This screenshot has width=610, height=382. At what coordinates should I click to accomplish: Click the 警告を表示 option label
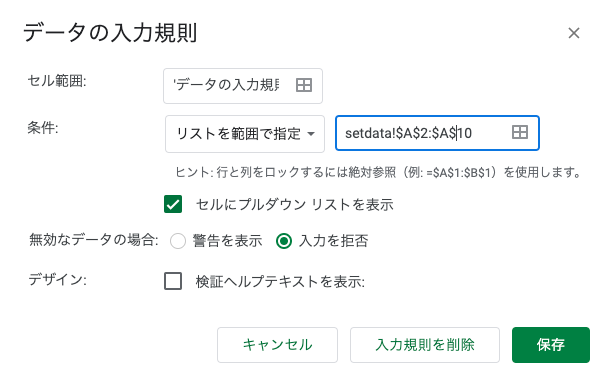coord(228,241)
